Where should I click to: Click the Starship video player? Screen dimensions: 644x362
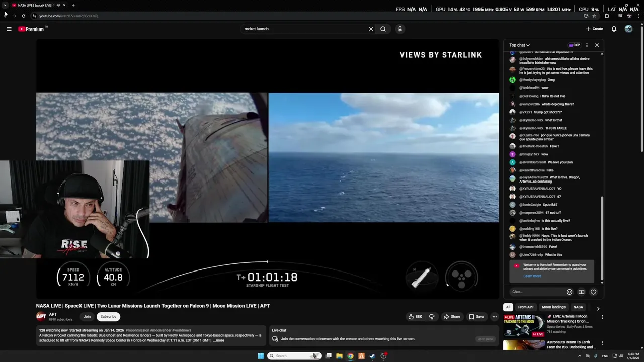pos(268,169)
